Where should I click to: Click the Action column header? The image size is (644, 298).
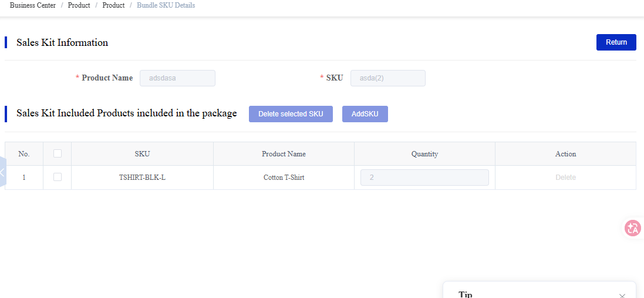click(x=565, y=154)
